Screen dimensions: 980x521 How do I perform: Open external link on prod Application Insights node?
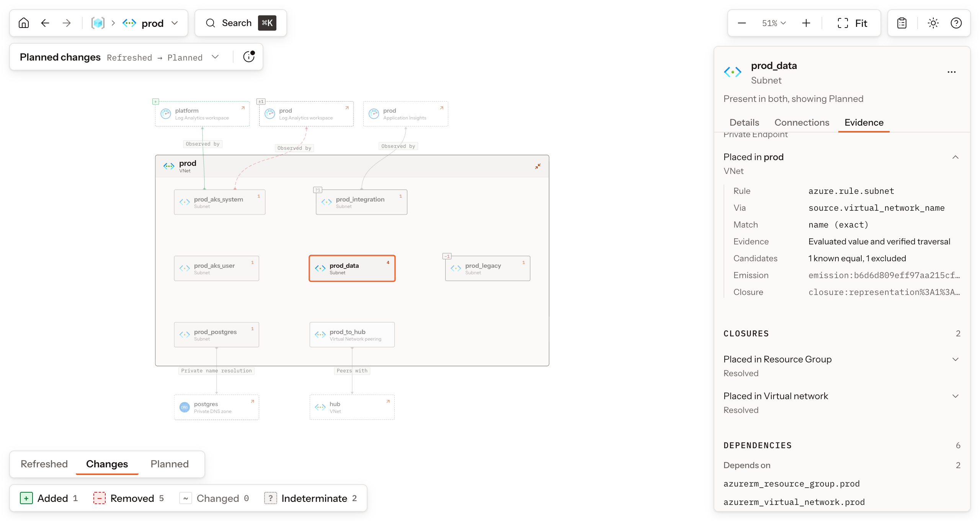(x=441, y=108)
